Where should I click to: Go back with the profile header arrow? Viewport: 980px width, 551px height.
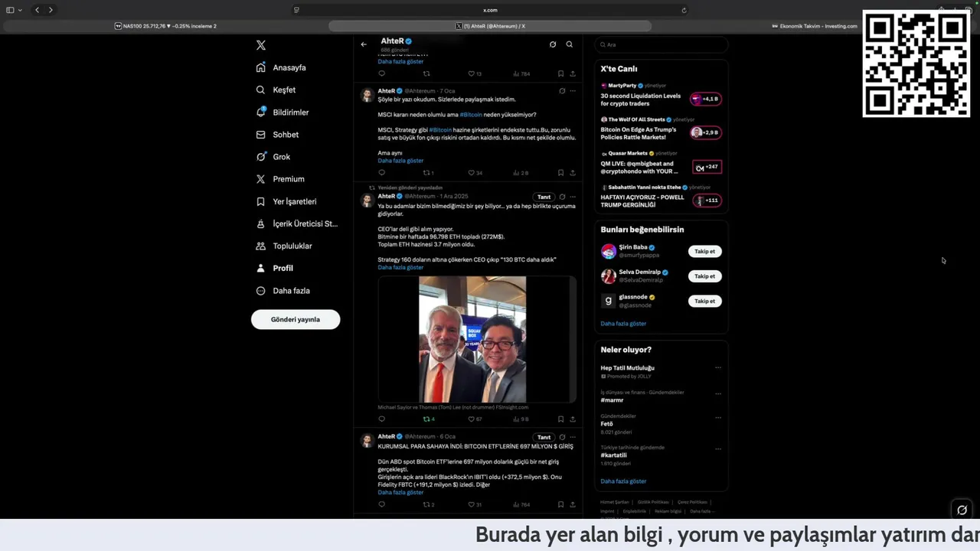(x=364, y=44)
